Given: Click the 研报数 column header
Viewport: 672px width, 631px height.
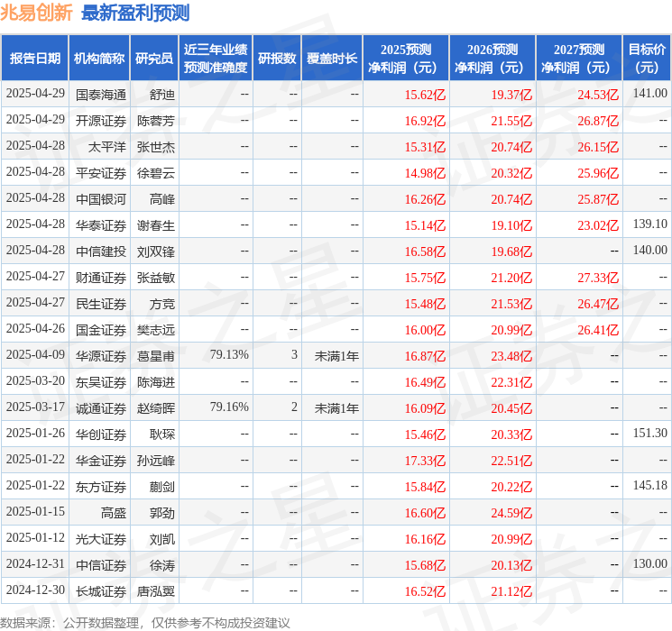Looking at the screenshot, I should tap(277, 58).
